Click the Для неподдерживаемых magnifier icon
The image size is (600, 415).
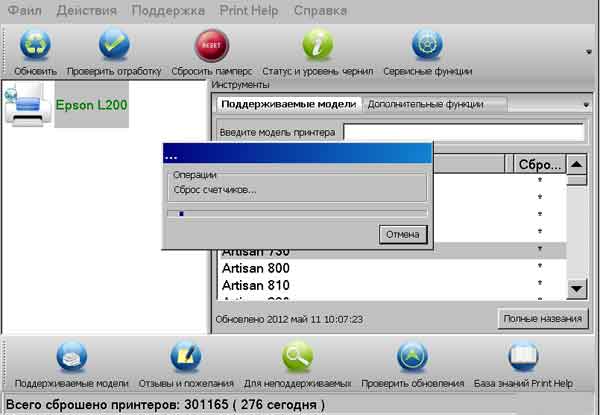point(298,359)
